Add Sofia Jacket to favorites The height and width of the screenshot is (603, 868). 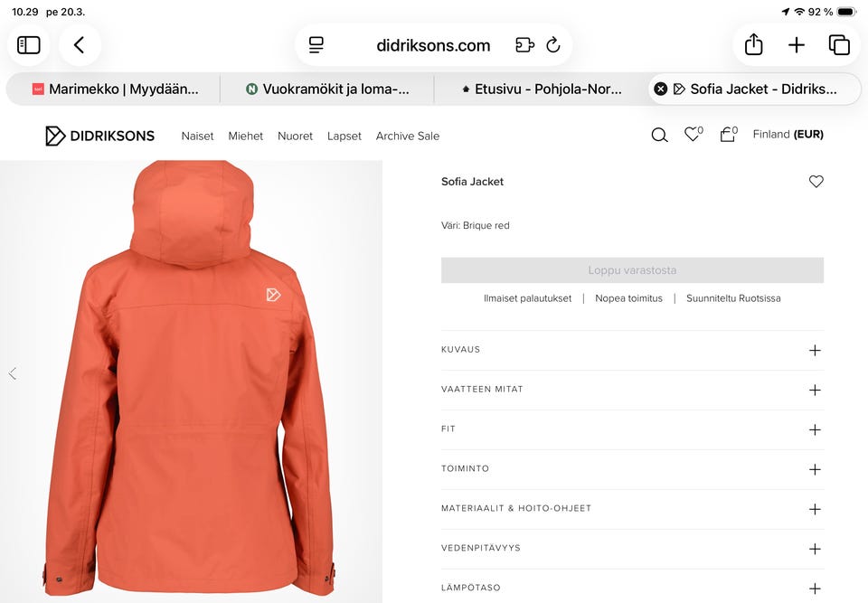pos(816,182)
